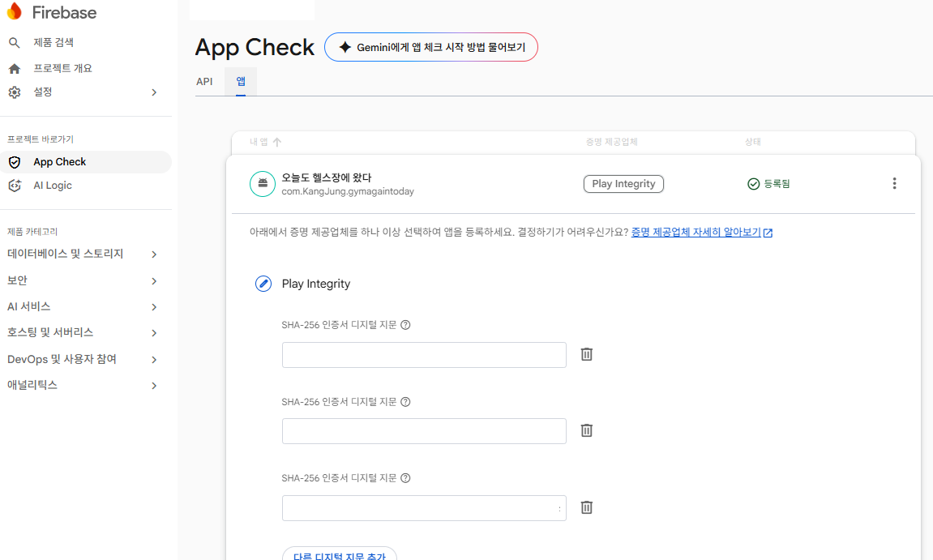This screenshot has height=560, width=933.
Task: Focus the second SHA-256 fingerprint input field
Action: tap(424, 431)
